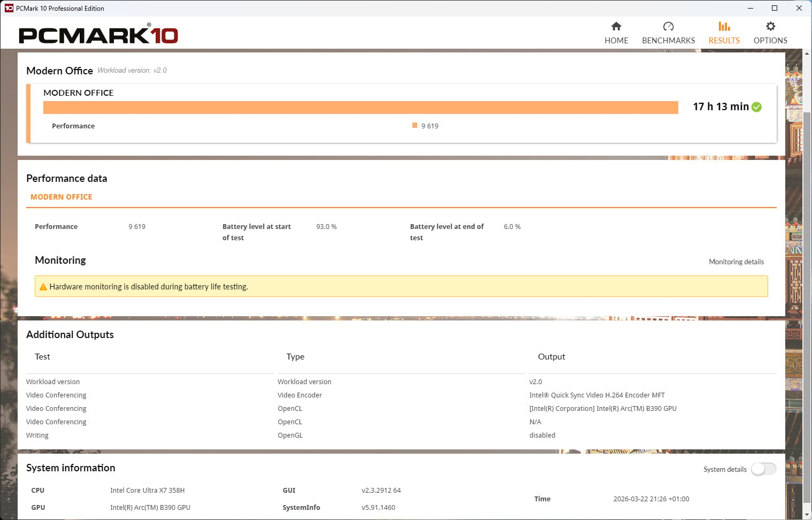Click the Intel Arc B390 GPU OpenCL output
The width and height of the screenshot is (812, 520).
(603, 409)
